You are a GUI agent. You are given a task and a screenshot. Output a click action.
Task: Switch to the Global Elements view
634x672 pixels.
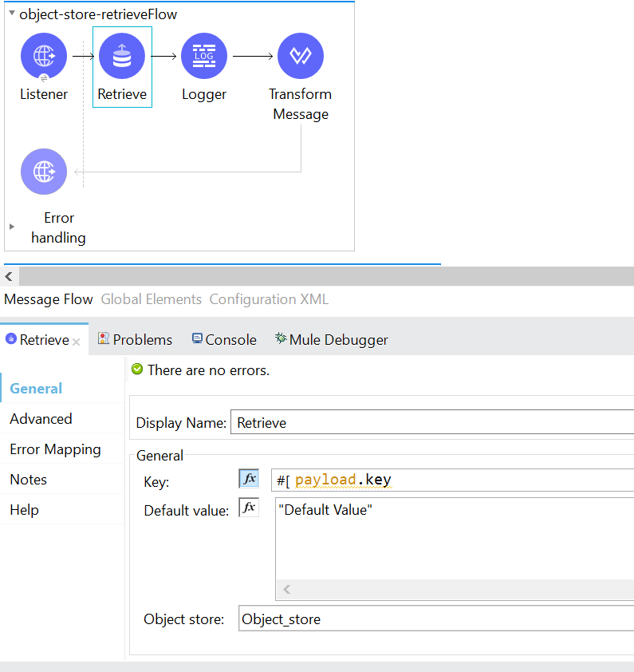(x=151, y=299)
